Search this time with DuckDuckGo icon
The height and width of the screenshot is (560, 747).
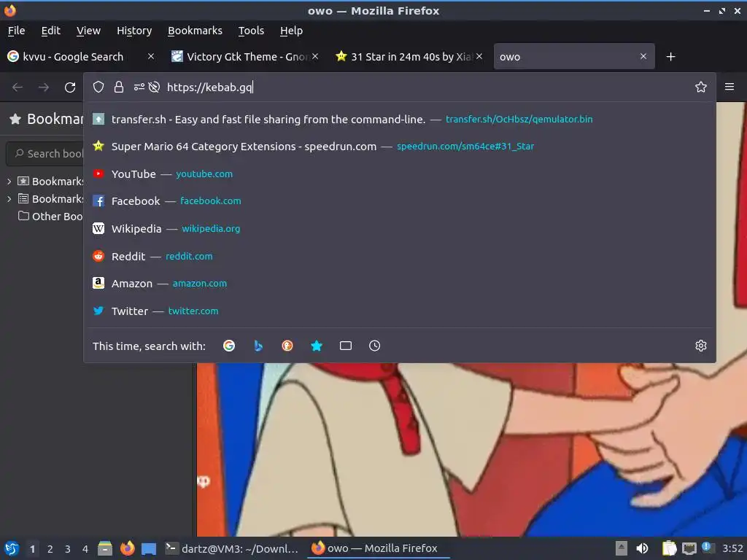click(x=287, y=346)
